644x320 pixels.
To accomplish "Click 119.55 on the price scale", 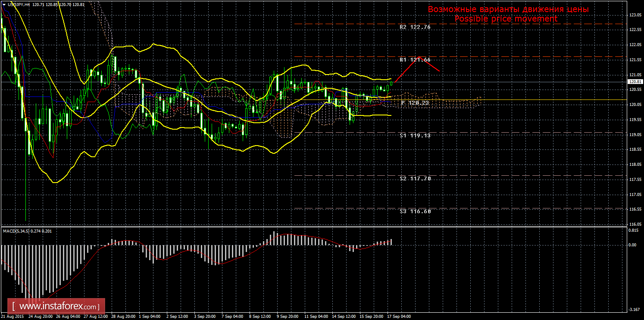I will [635, 120].
